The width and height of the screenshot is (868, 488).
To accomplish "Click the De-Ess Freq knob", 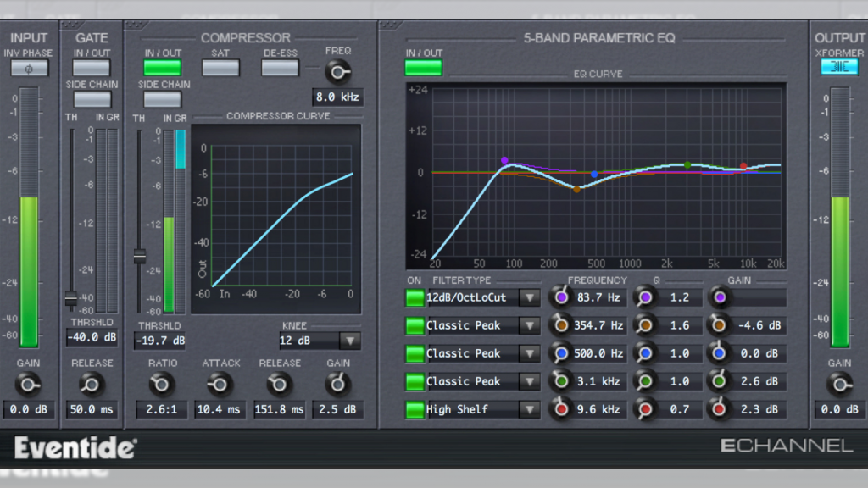I will [337, 72].
